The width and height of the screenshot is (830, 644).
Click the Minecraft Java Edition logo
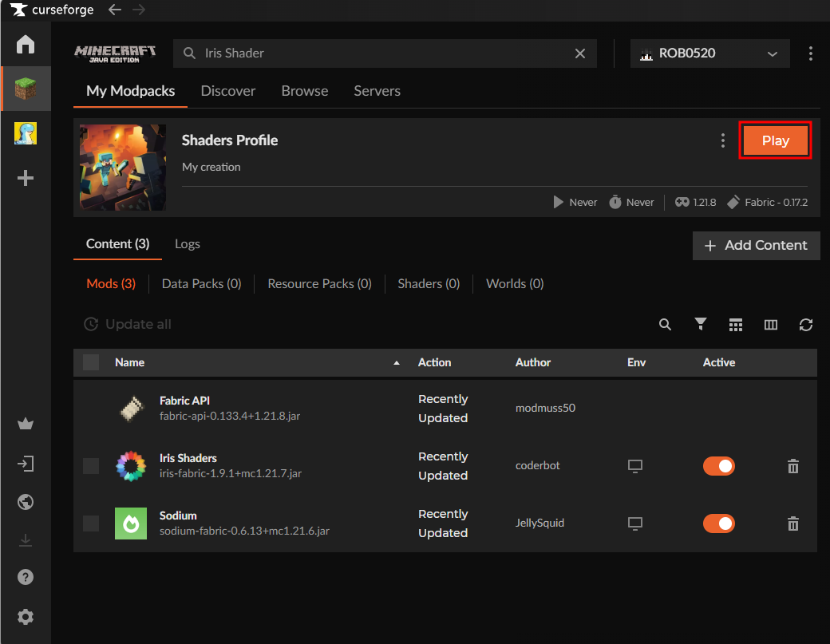pos(115,53)
